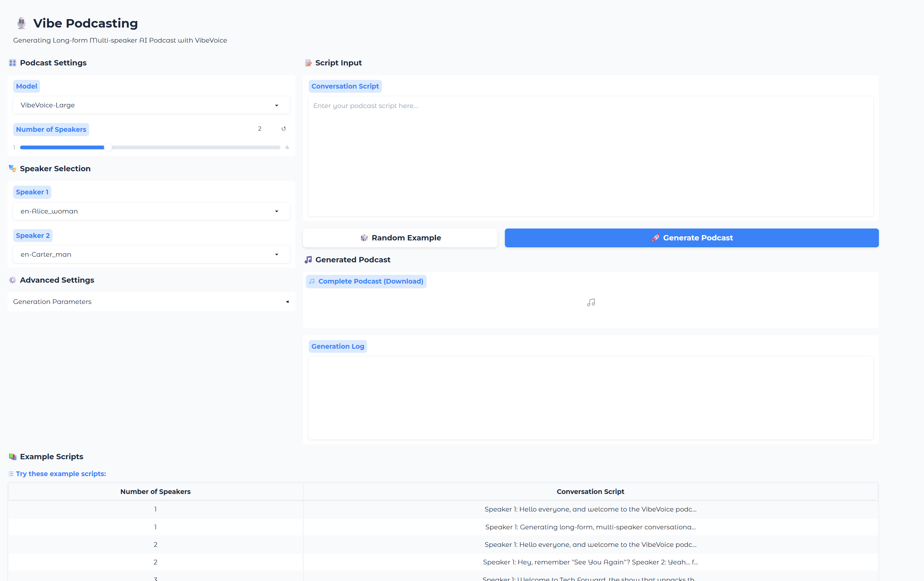
Task: Click the microphone icon beside Vibe Podcasting
Action: (22, 23)
